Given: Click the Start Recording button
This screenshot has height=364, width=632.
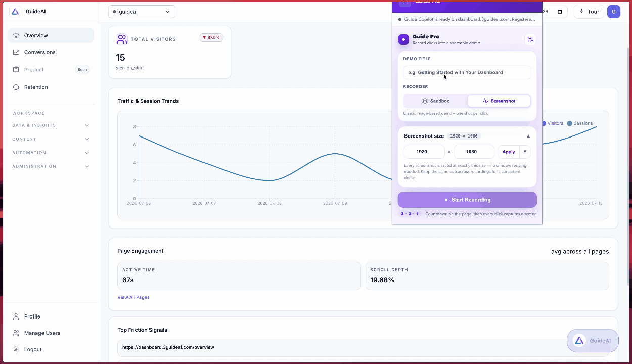Looking at the screenshot, I should 467,200.
